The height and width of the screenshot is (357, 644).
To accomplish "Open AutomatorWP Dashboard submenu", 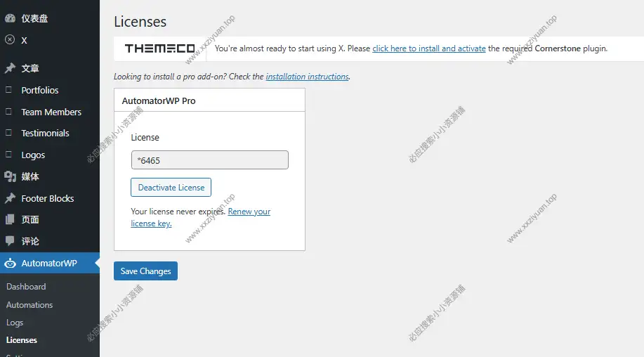I will (26, 287).
